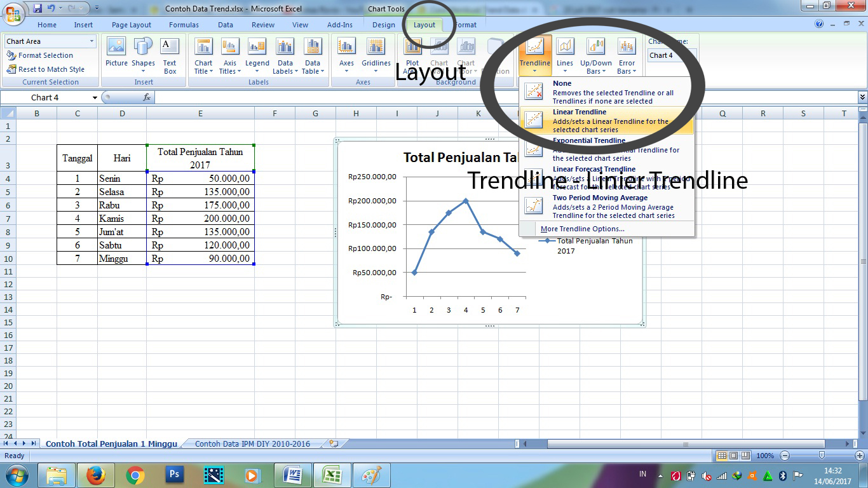Open the Insert ribbon tab
The height and width of the screenshot is (488, 868).
(83, 25)
